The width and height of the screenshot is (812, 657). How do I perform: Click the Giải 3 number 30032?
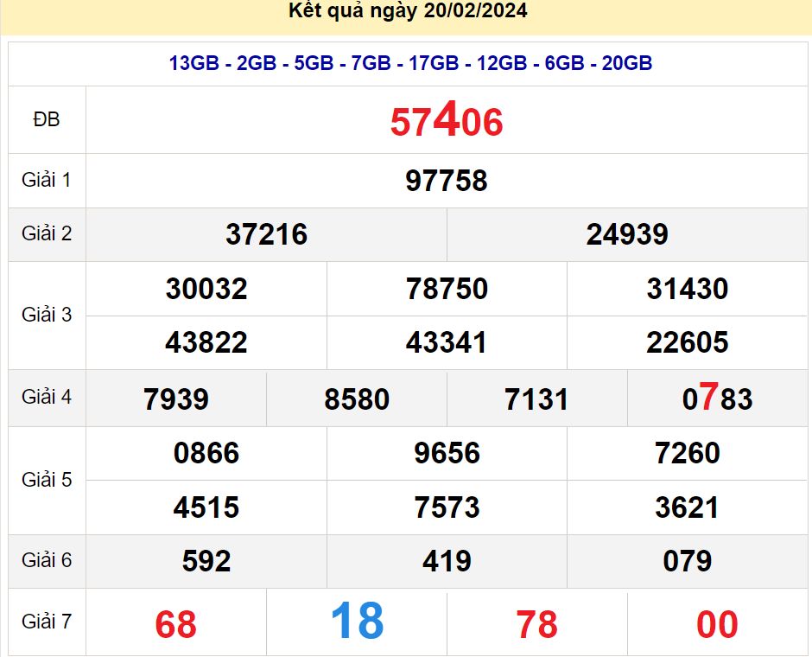point(206,289)
